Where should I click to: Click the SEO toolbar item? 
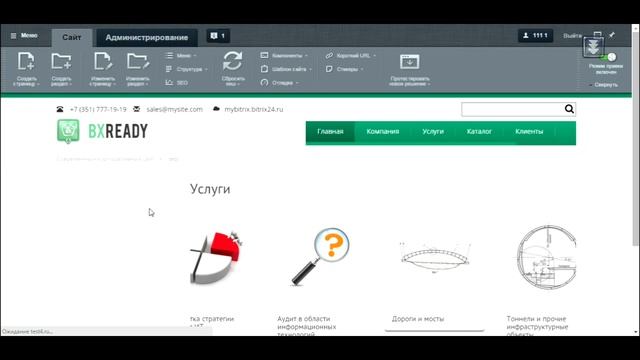[x=177, y=83]
